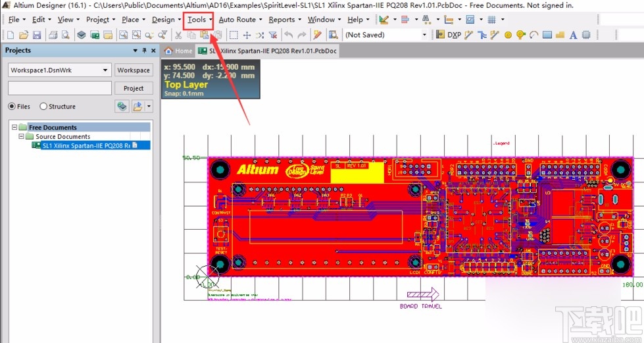The width and height of the screenshot is (644, 343).
Task: Expand the utility drawing tools dropdown arrow
Action: (x=395, y=19)
